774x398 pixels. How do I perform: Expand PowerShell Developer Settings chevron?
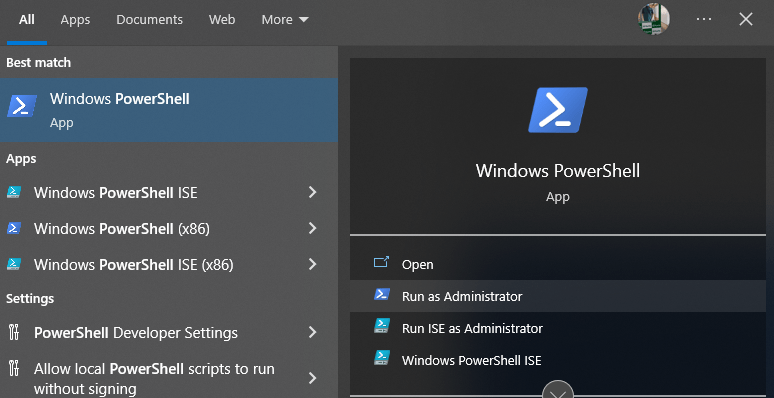(312, 332)
